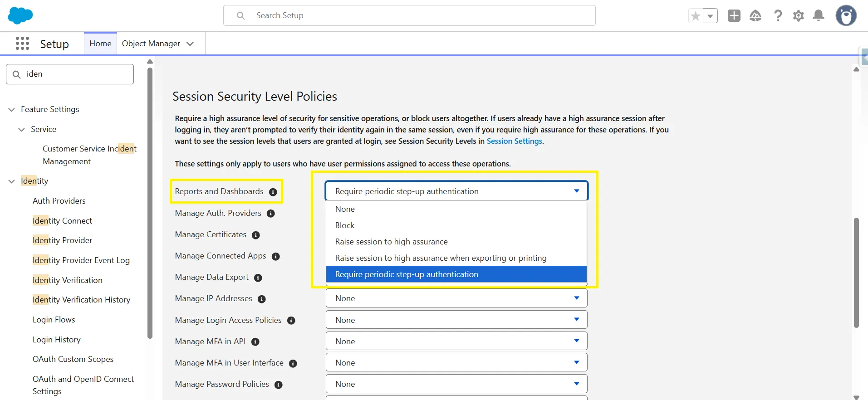Click the favorites star icon

(x=696, y=16)
